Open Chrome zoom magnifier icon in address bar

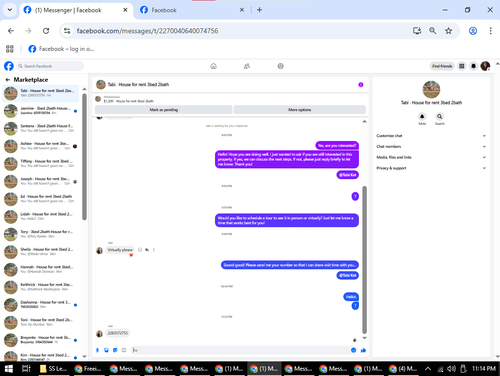click(x=433, y=31)
